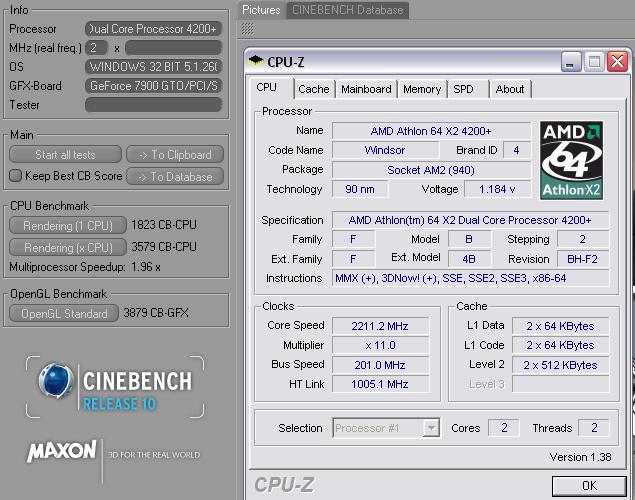Minimize the CPU-Z window
Screen dimensions: 635x500
coord(571,62)
